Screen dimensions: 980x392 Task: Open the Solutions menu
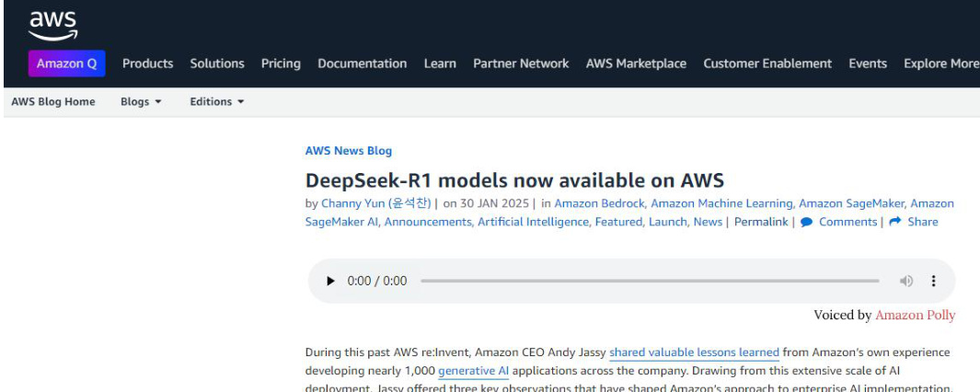(217, 63)
